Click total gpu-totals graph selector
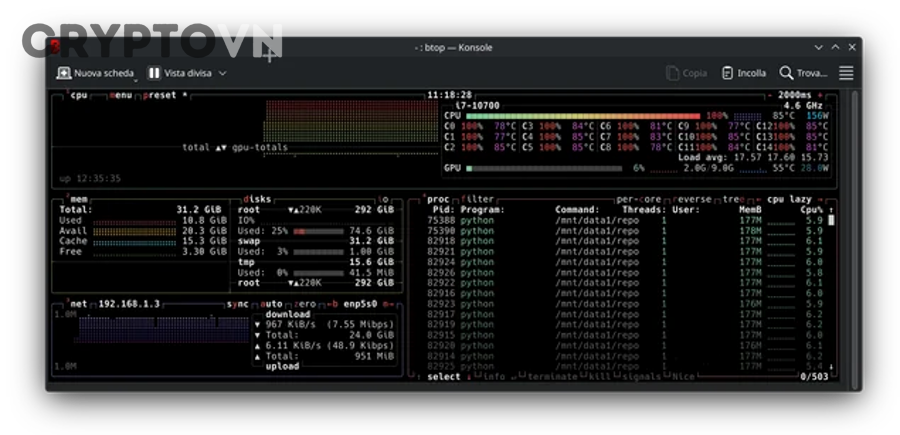 coord(235,147)
